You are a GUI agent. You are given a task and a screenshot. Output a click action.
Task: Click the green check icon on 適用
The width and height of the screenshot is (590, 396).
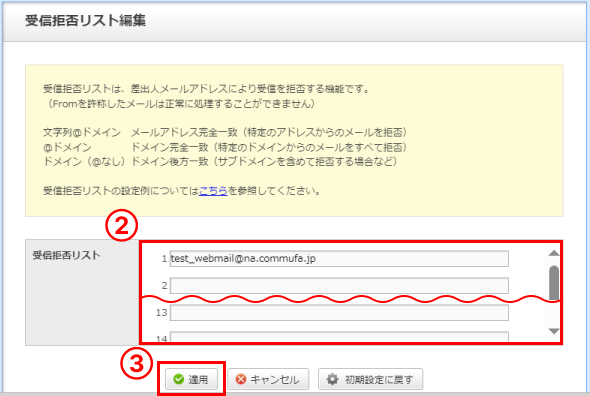point(179,379)
